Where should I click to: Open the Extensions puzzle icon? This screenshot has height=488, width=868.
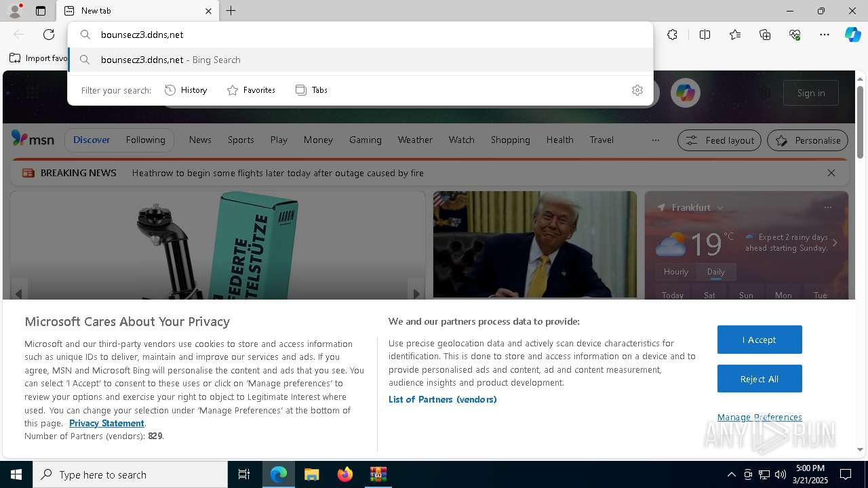point(672,35)
